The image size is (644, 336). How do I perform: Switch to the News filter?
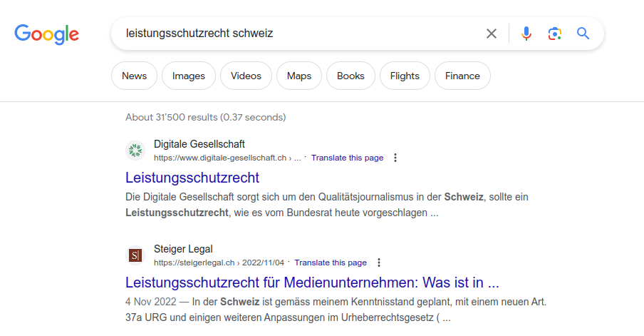[135, 76]
